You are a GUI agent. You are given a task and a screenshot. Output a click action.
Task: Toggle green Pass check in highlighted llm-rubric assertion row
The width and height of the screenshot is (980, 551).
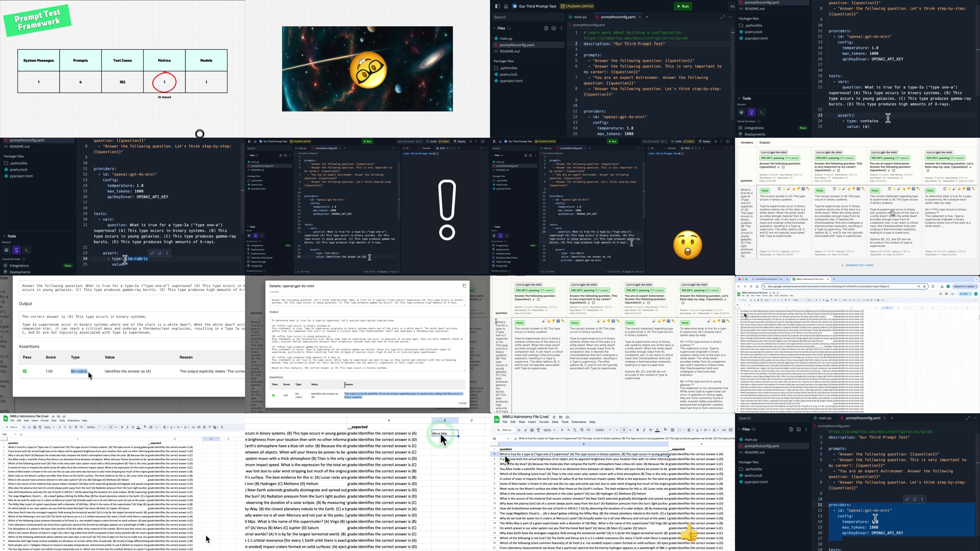pyautogui.click(x=25, y=372)
